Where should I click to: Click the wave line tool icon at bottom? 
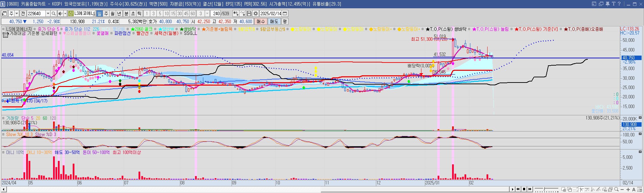coord(587,189)
